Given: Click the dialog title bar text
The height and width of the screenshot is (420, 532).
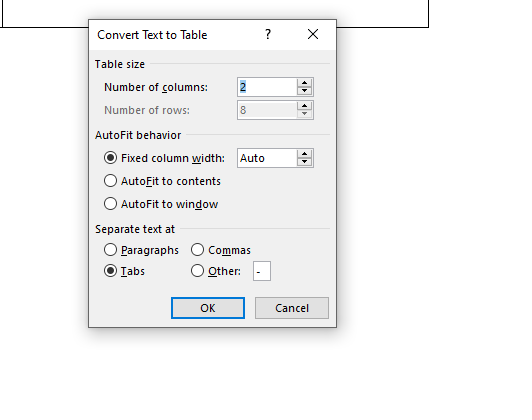Looking at the screenshot, I should point(152,35).
